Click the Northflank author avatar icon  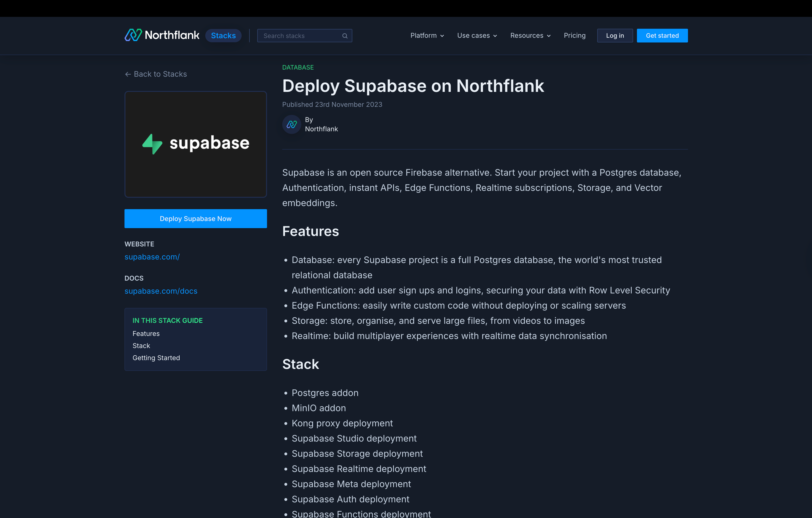(x=291, y=124)
